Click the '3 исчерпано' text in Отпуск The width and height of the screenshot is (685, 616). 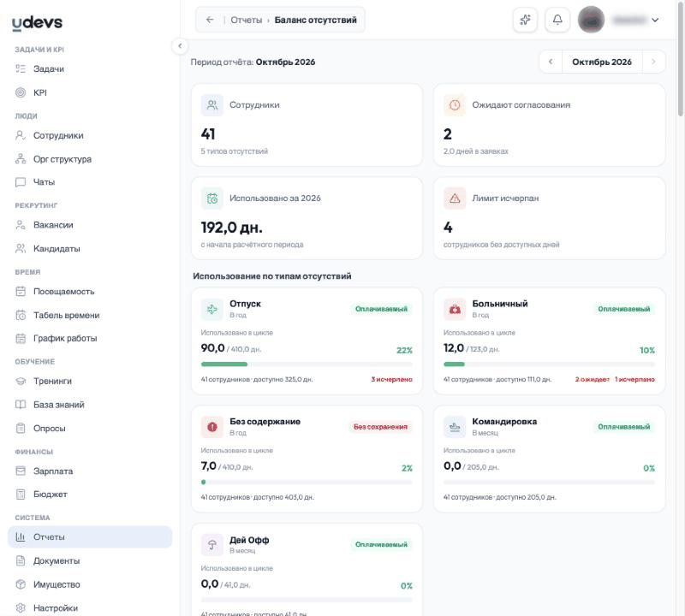click(x=392, y=379)
